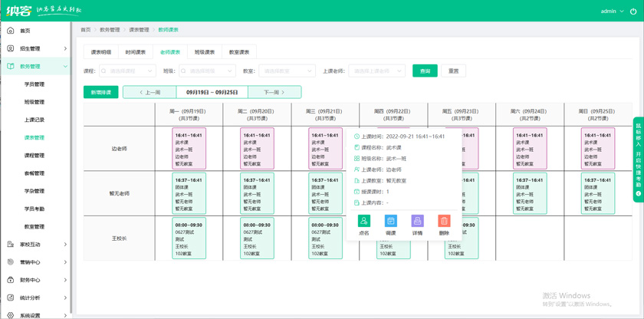Open Monday 0627测试 card for 王校长
Image resolution: width=644 pixels, height=319 pixels.
pyautogui.click(x=189, y=238)
